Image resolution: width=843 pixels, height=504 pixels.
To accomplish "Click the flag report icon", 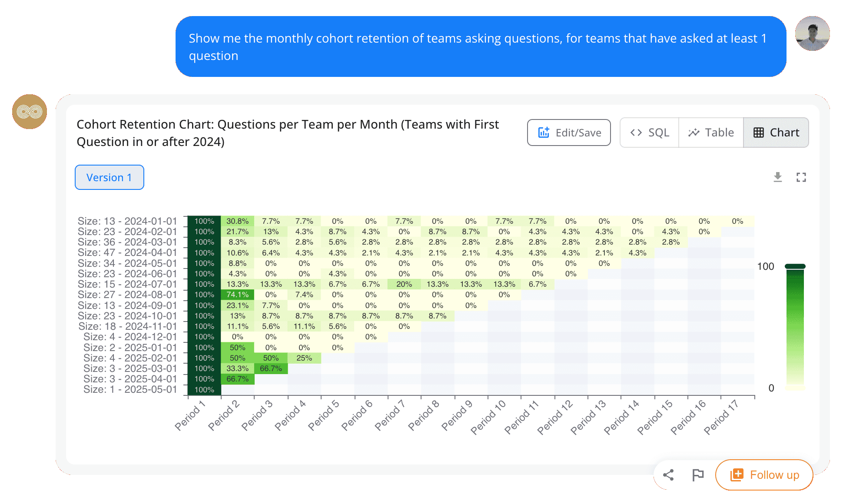I will (697, 475).
